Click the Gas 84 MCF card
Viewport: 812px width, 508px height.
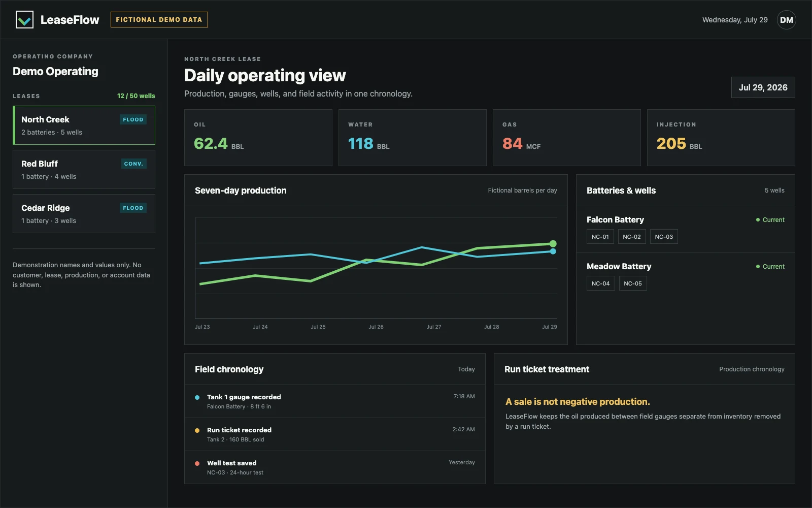tap(567, 138)
